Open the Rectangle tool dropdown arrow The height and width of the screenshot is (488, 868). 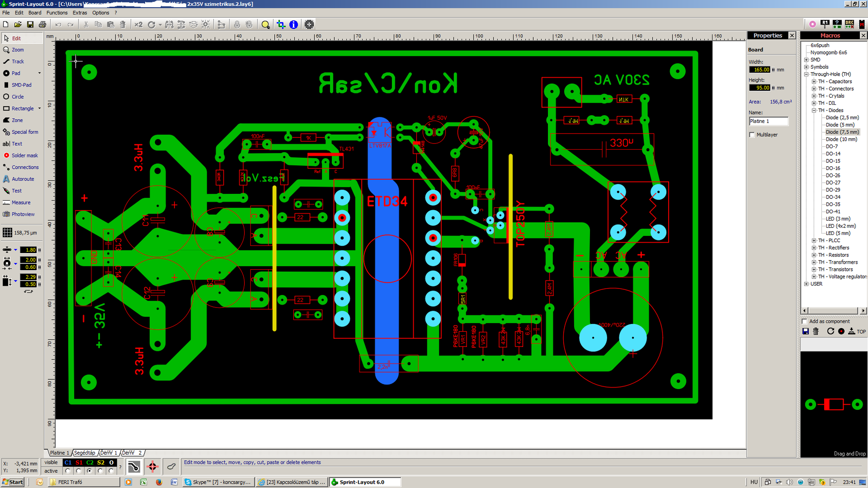pos(40,109)
